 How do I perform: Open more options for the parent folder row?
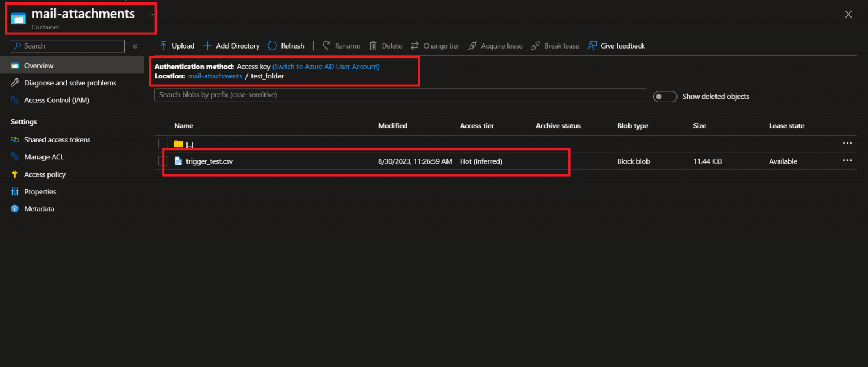(x=847, y=143)
